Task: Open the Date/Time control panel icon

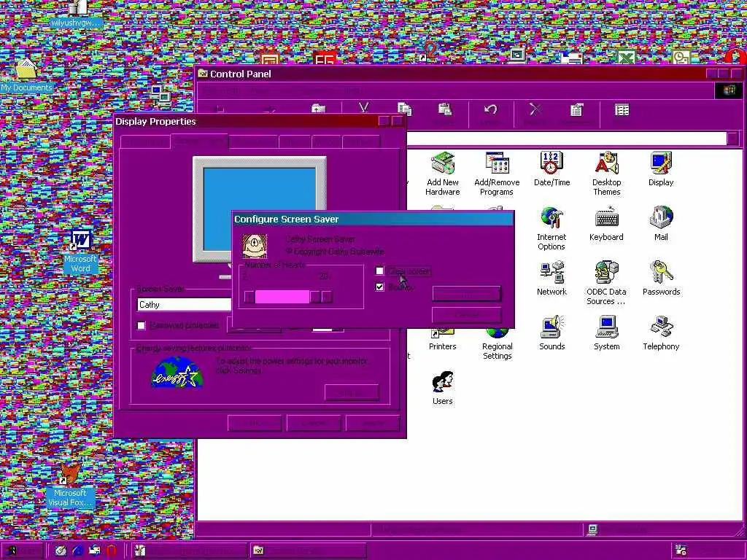Action: pyautogui.click(x=551, y=169)
